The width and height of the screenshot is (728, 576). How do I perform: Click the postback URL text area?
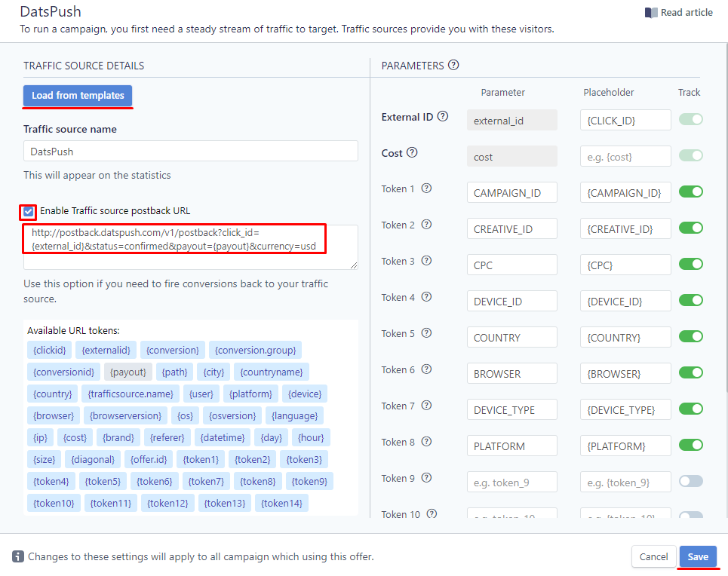pyautogui.click(x=191, y=247)
